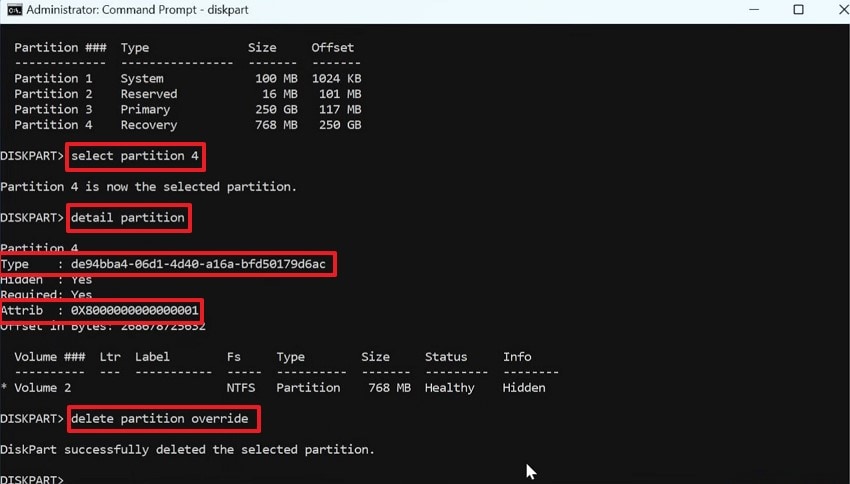Click the '250 GB' size of Partition 3
The height and width of the screenshot is (484, 850).
point(276,109)
